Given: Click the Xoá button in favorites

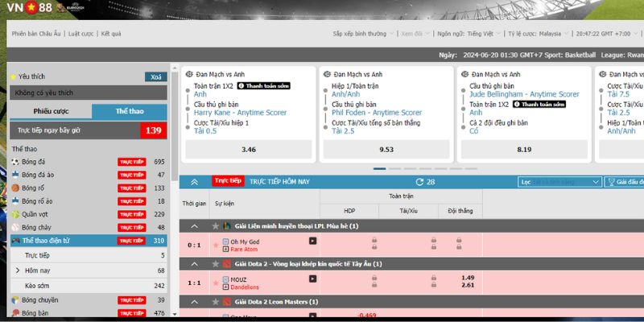Looking at the screenshot, I should (155, 76).
